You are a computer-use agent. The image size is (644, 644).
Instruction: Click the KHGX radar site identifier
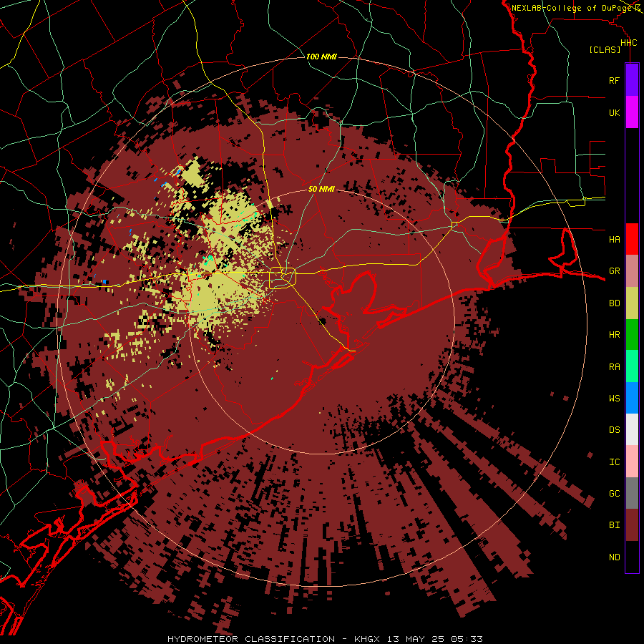tap(367, 639)
